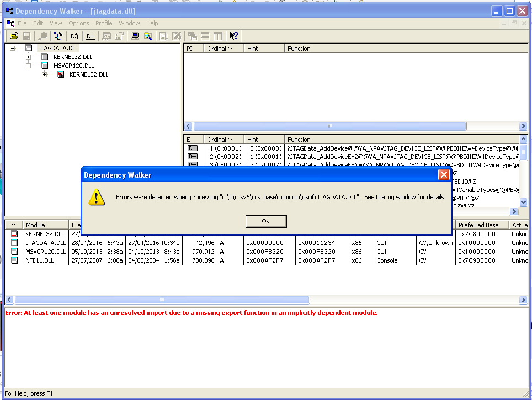Open the Options menu
Image resolution: width=532 pixels, height=400 pixels.
click(x=79, y=23)
